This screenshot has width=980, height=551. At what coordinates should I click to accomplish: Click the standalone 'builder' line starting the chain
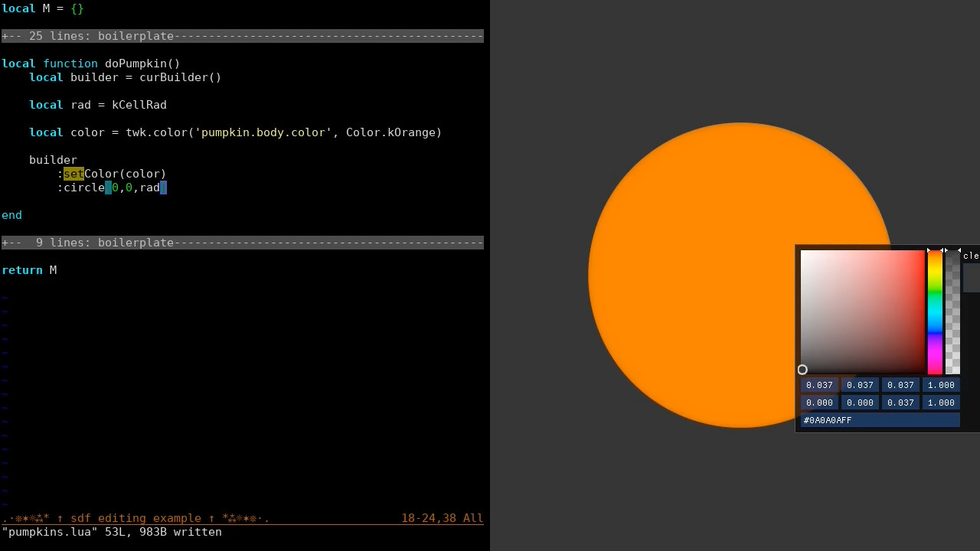[x=53, y=160]
